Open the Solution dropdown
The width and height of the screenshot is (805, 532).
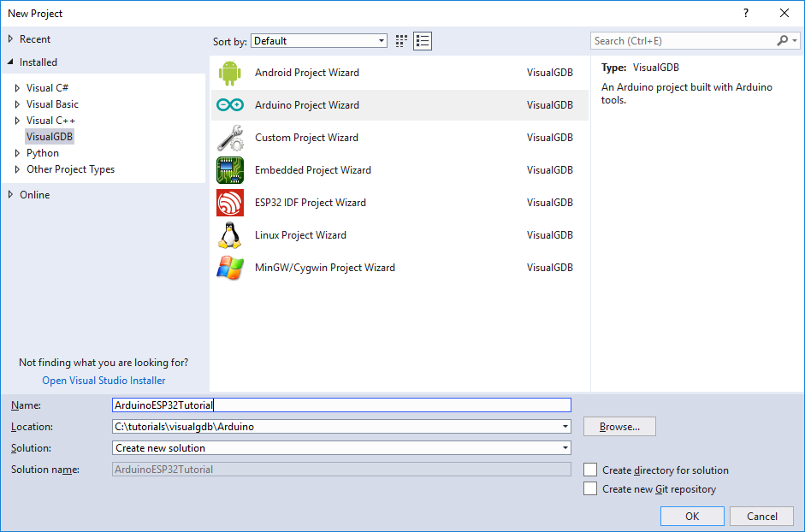pos(565,448)
